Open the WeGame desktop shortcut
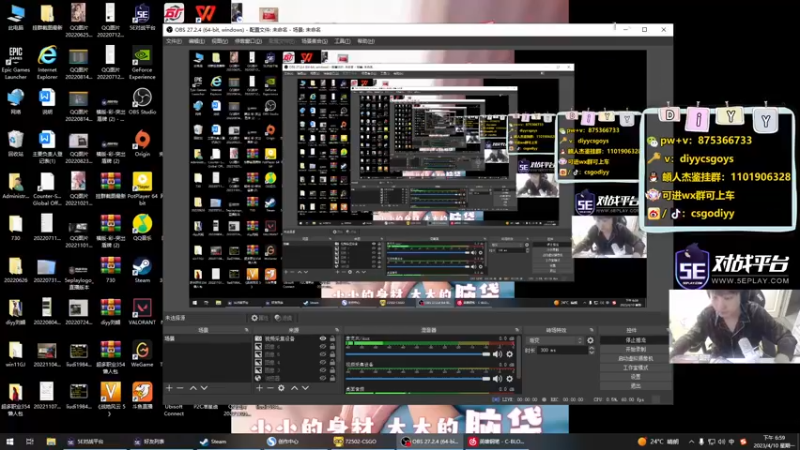Viewport: 800px width, 450px height. click(x=142, y=354)
